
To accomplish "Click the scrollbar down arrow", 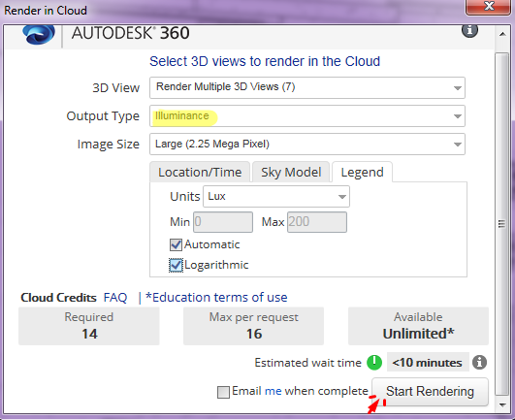I will coord(502,404).
